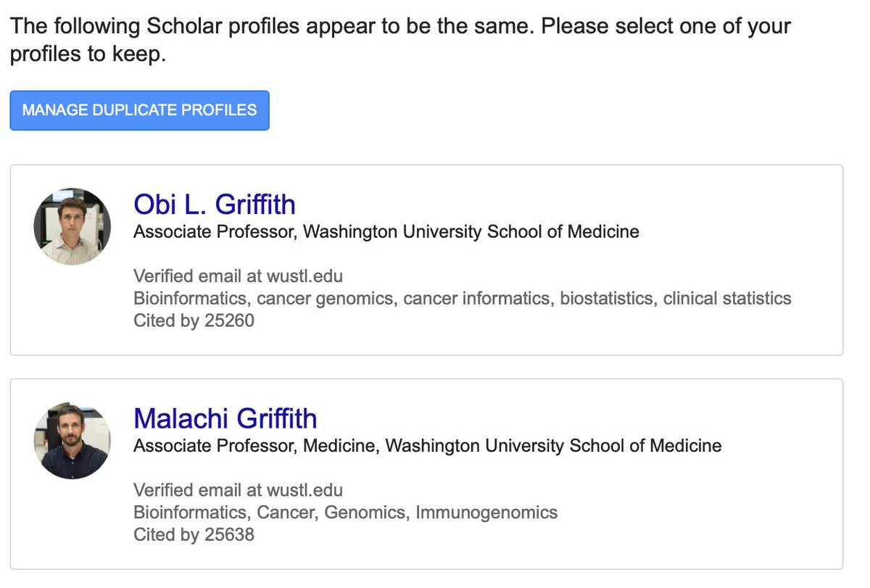Click the avatar photo beside Obi L. Griffith
This screenshot has width=870, height=588.
(x=72, y=226)
